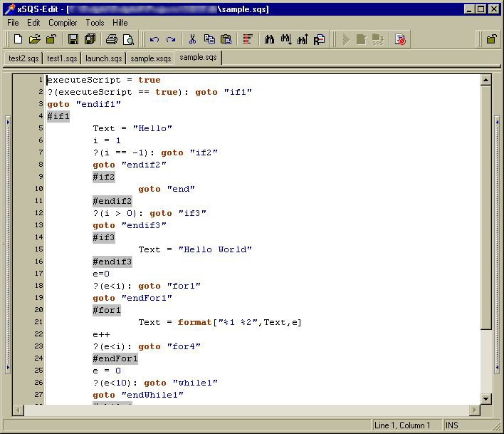Click the word true on line 1
Screen dimensions: 504x434
149,80
